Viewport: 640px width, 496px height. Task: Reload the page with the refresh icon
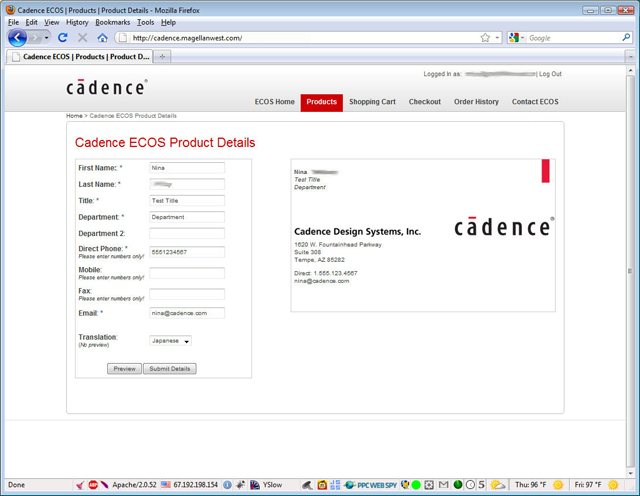point(62,38)
